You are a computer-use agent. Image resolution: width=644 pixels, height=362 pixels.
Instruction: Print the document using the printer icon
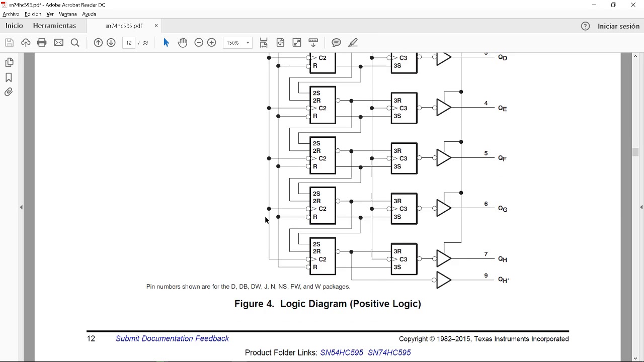click(x=42, y=43)
